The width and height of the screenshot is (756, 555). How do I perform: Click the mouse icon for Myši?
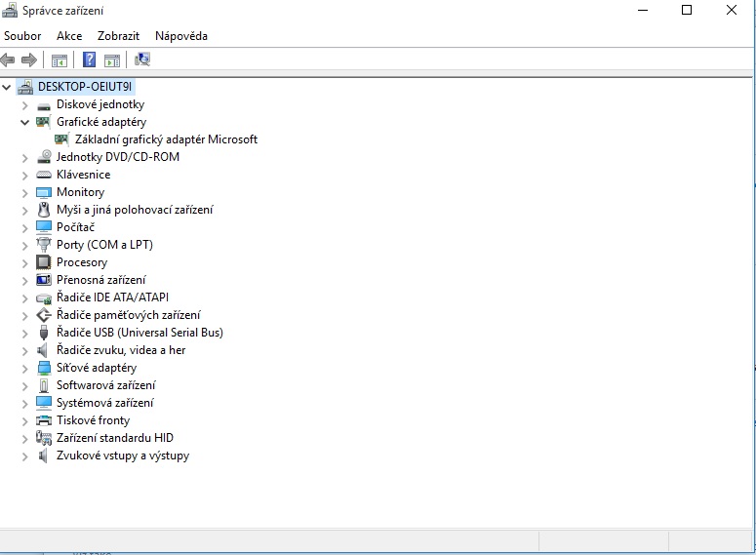[x=44, y=210]
